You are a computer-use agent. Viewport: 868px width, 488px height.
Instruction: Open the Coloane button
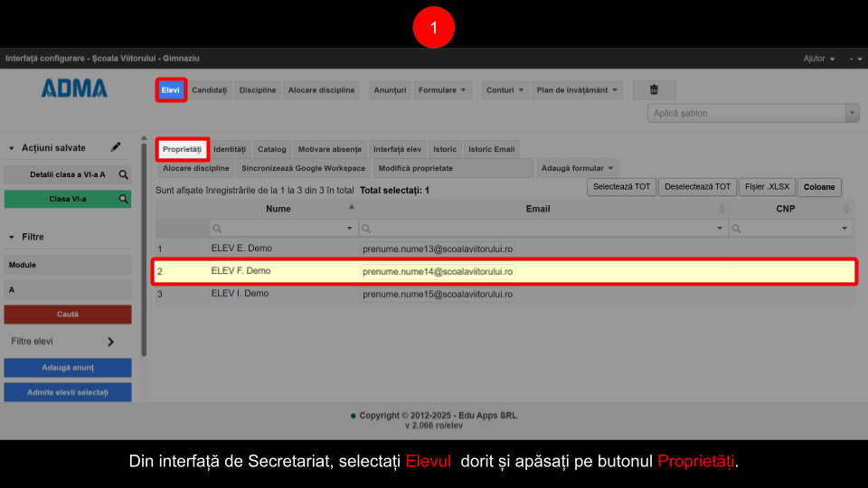point(819,187)
